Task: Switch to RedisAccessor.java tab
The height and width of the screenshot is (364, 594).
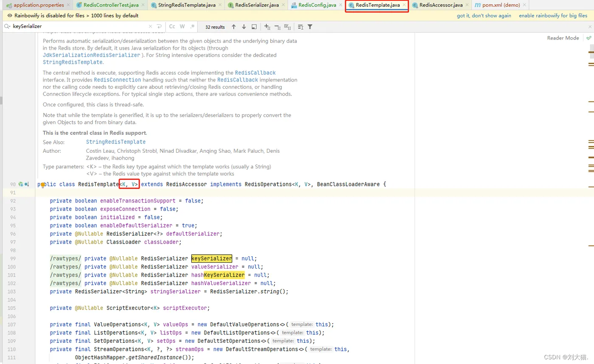Action: click(x=440, y=5)
